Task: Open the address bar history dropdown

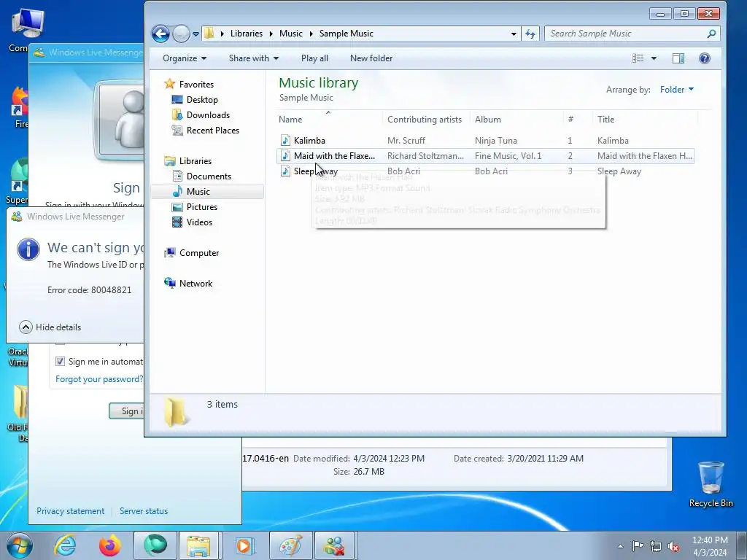Action: tap(514, 34)
